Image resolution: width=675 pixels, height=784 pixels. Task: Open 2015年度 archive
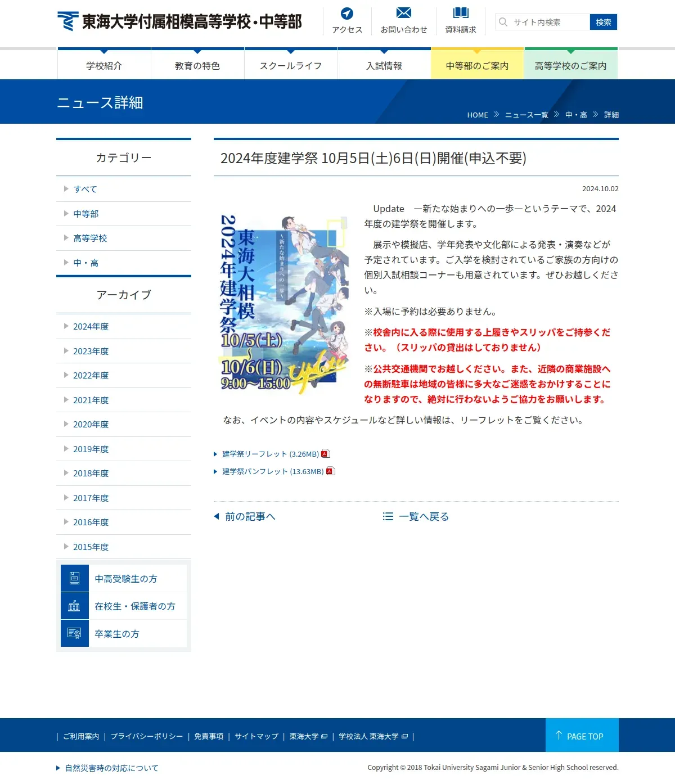tap(124, 547)
